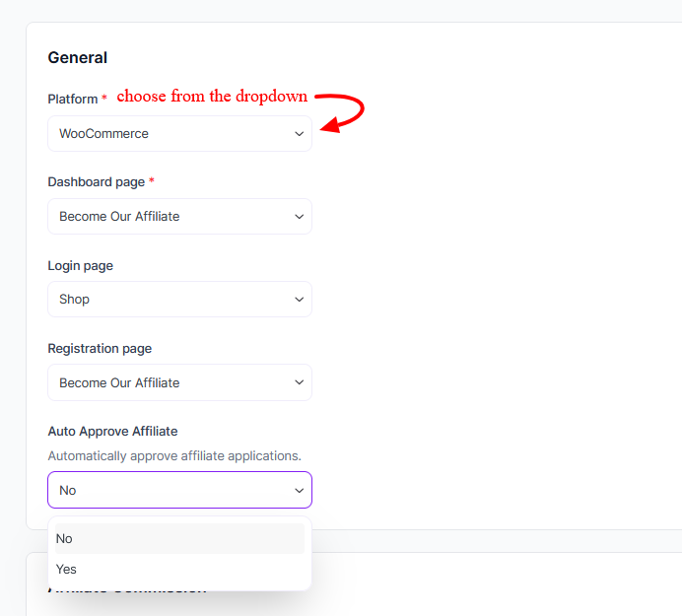Click the Auto Approve Affiliate label
This screenshot has height=616, width=682.
click(112, 431)
